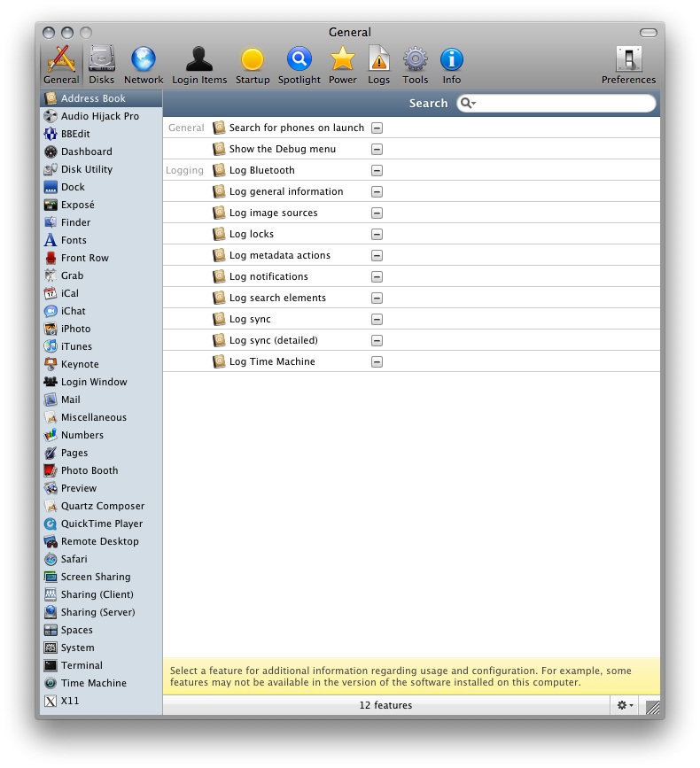Toggle Show the Debug menu checkbox

click(377, 149)
